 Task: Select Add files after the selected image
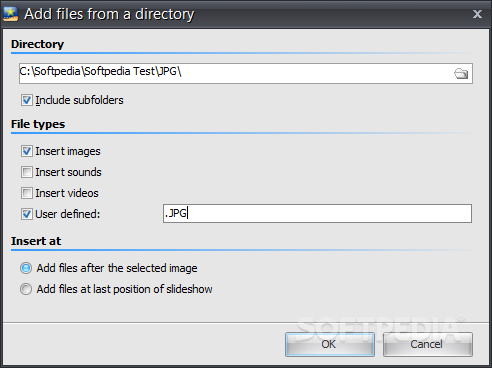(26, 268)
